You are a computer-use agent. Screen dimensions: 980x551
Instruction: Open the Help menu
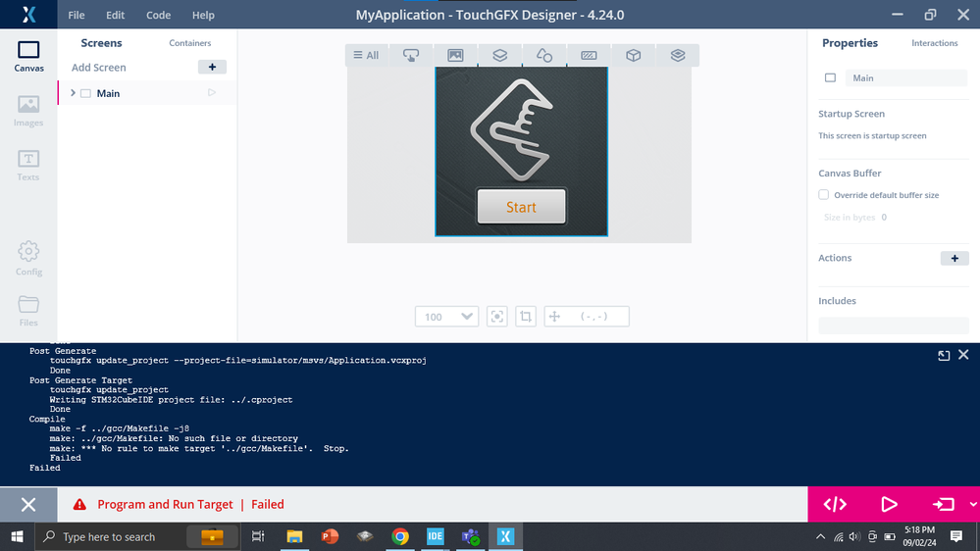203,15
